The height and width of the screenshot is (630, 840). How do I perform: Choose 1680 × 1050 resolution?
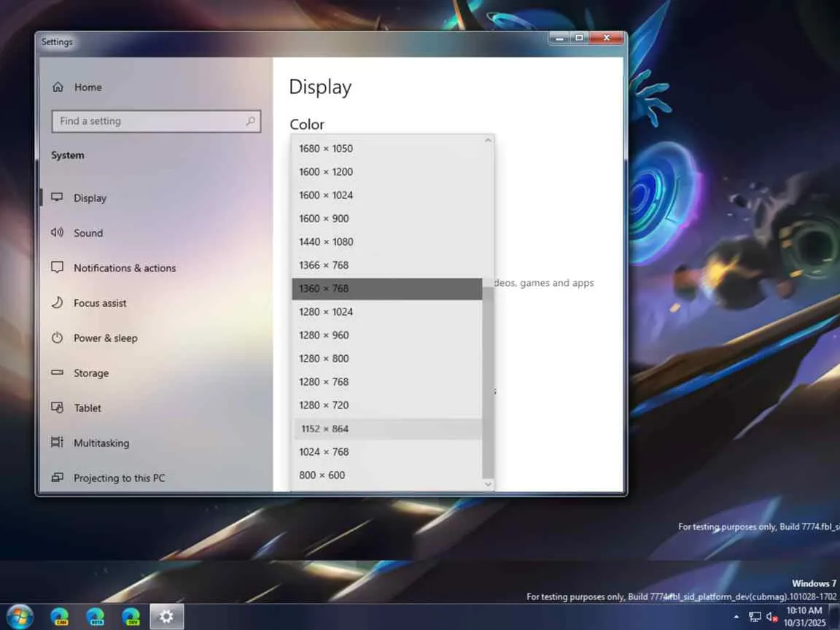tap(386, 149)
